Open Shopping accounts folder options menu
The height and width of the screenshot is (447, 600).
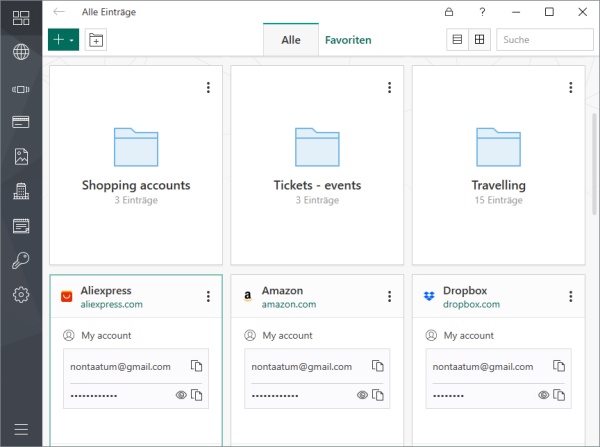coord(208,88)
